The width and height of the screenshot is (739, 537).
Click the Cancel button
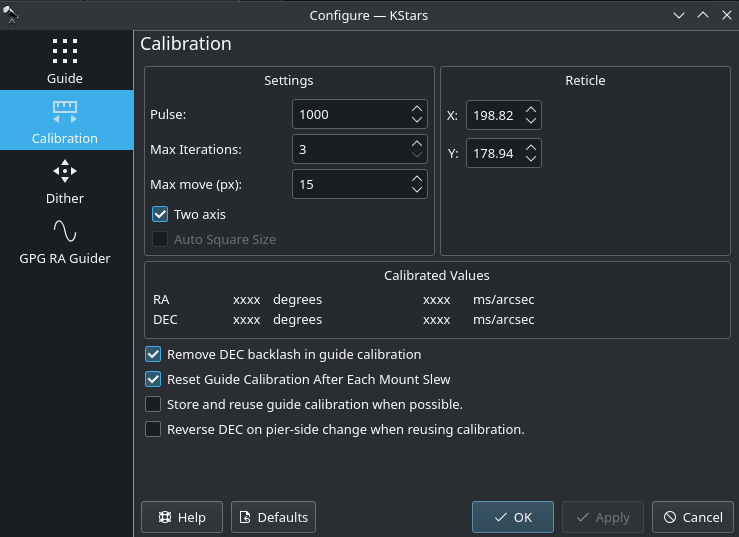[x=693, y=517]
